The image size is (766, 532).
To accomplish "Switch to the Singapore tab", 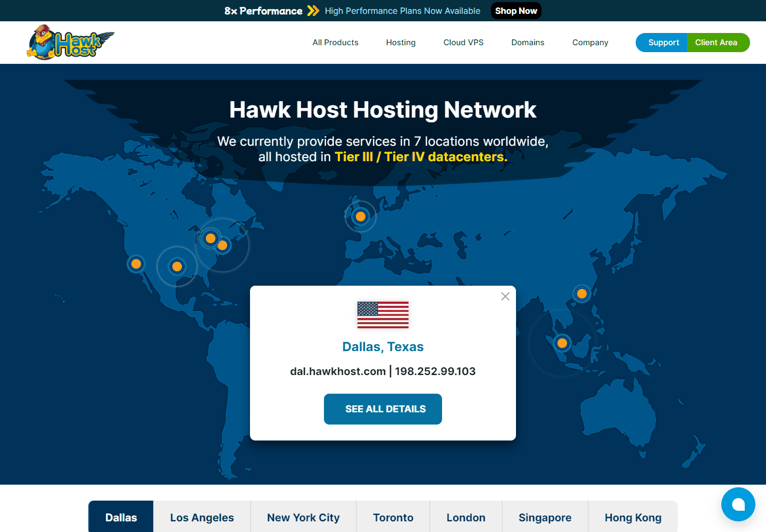I will click(545, 517).
